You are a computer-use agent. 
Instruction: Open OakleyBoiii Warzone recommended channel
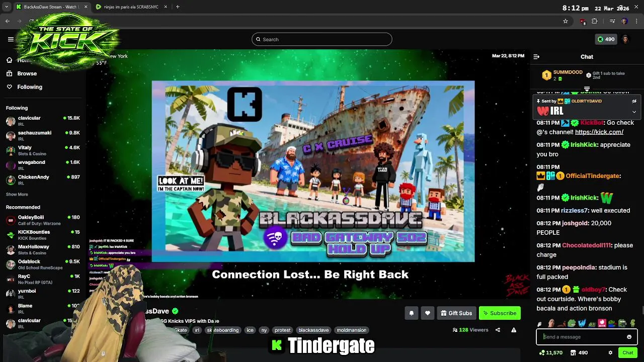tap(43, 220)
